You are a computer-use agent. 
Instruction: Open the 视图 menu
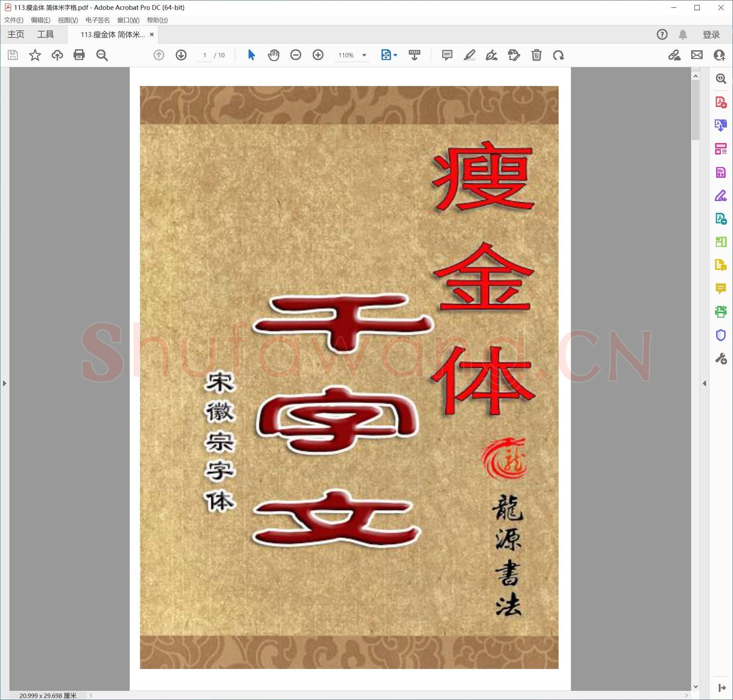click(x=68, y=20)
